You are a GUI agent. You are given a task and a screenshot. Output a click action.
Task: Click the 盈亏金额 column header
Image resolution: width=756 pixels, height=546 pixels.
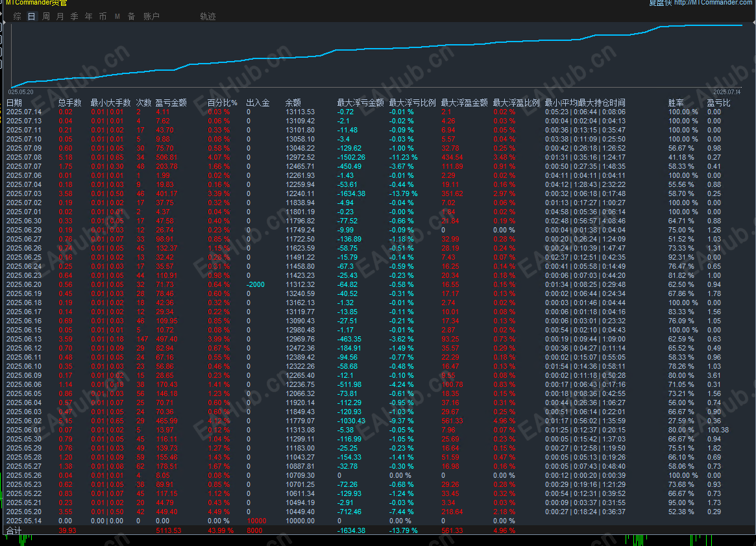click(x=171, y=103)
